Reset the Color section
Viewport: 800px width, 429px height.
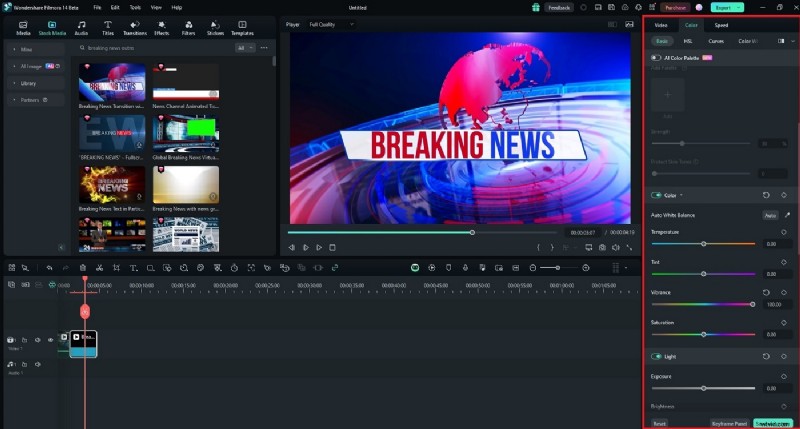(766, 195)
